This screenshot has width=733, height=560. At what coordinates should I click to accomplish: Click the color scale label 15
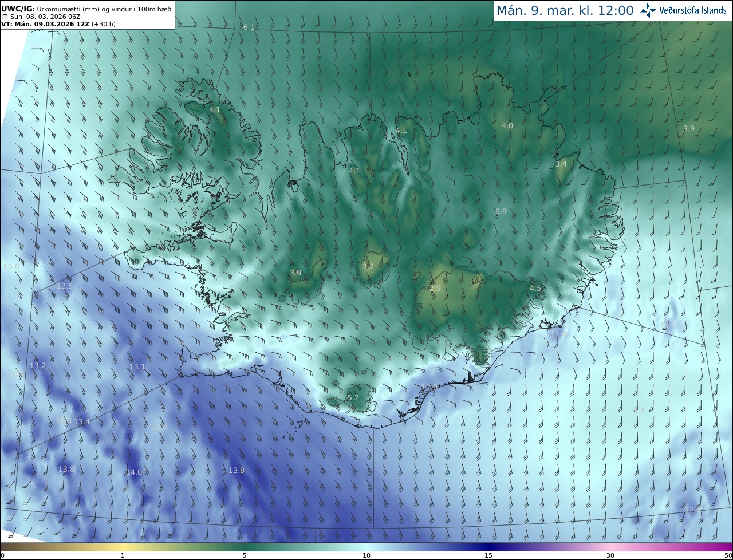(x=488, y=556)
